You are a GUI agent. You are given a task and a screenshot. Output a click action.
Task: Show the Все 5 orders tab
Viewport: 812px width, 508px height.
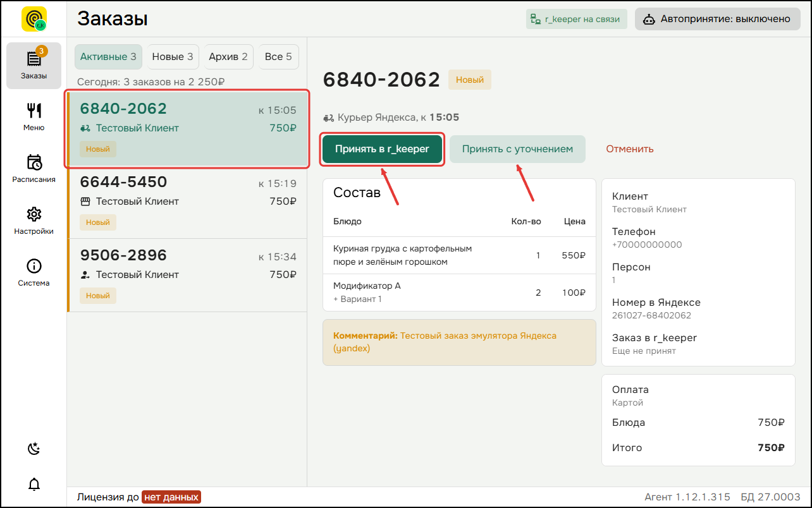(x=278, y=57)
